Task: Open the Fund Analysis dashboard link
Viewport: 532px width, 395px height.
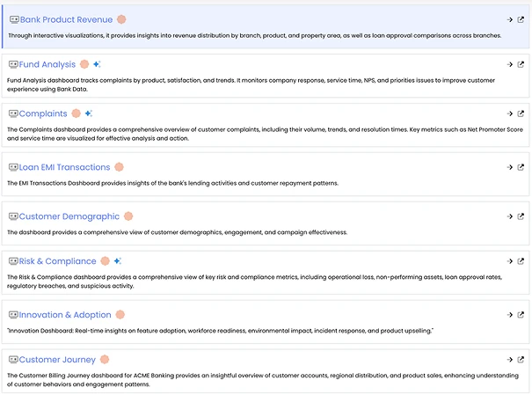Action: coord(47,64)
